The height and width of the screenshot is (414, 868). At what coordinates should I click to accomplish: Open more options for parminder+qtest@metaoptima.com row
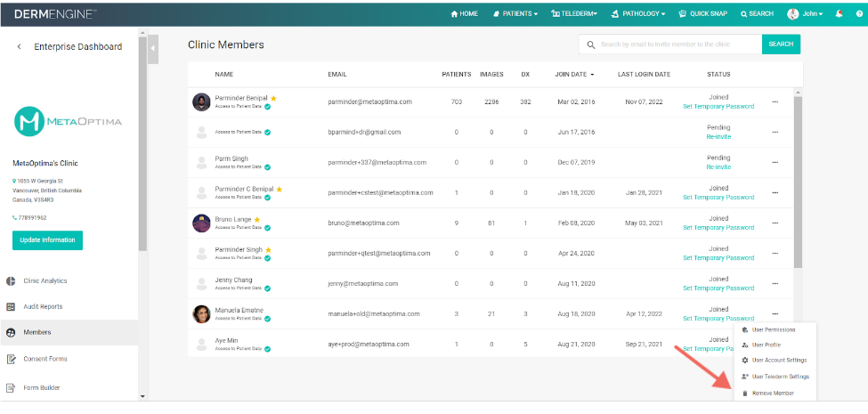(775, 254)
